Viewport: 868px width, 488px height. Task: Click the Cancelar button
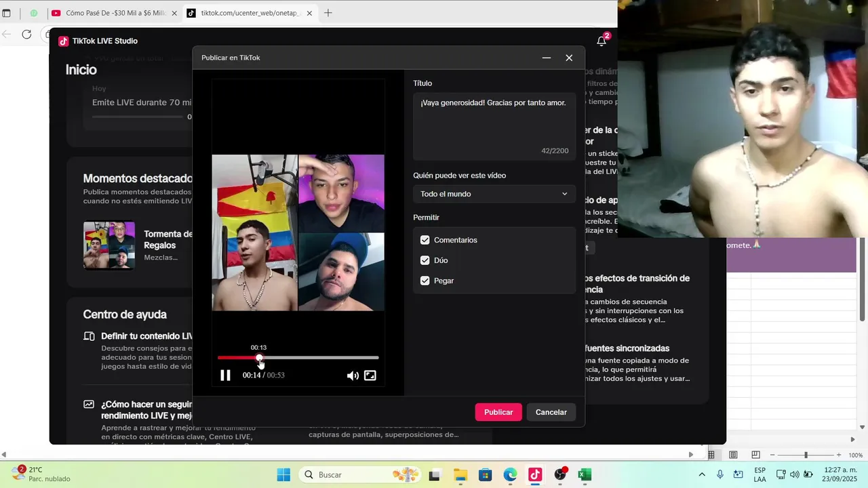[x=551, y=412]
